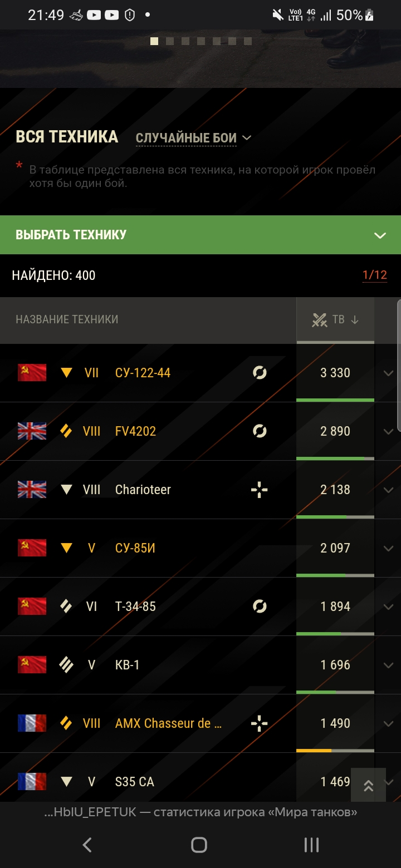Expand details chevron on СУ-122-44 row
The width and height of the screenshot is (401, 868).
click(389, 373)
